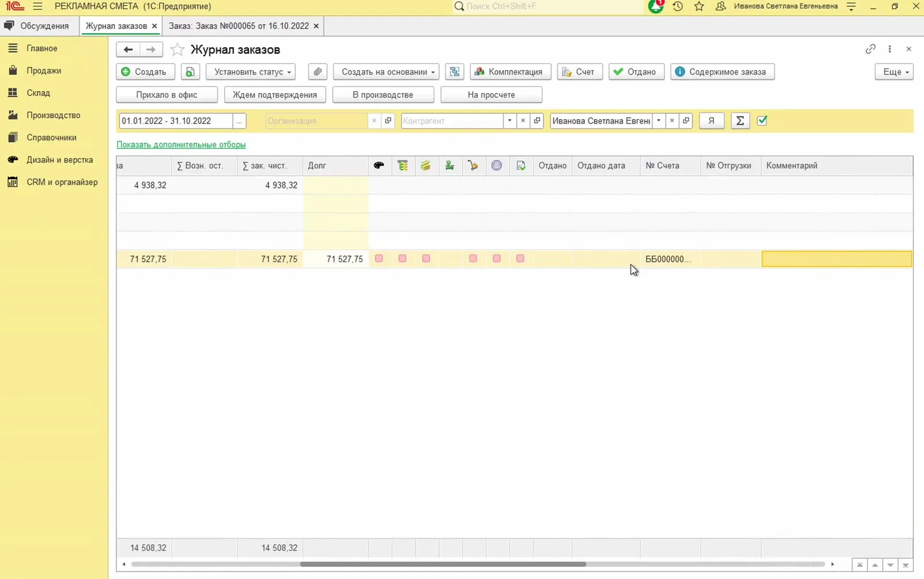Toggle first pink status box in 71 527,75 row
924x579 pixels.
pos(379,259)
